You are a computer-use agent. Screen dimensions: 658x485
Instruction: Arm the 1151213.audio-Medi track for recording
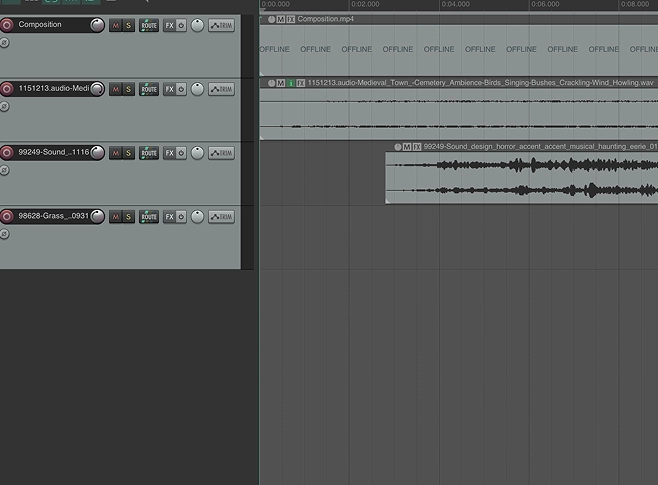[x=7, y=89]
